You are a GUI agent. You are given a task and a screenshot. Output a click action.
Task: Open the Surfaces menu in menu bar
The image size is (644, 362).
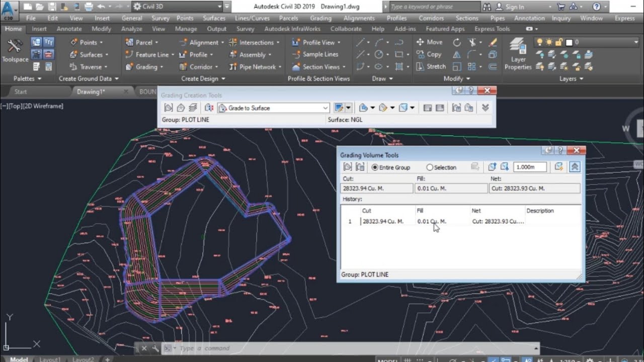pyautogui.click(x=214, y=18)
